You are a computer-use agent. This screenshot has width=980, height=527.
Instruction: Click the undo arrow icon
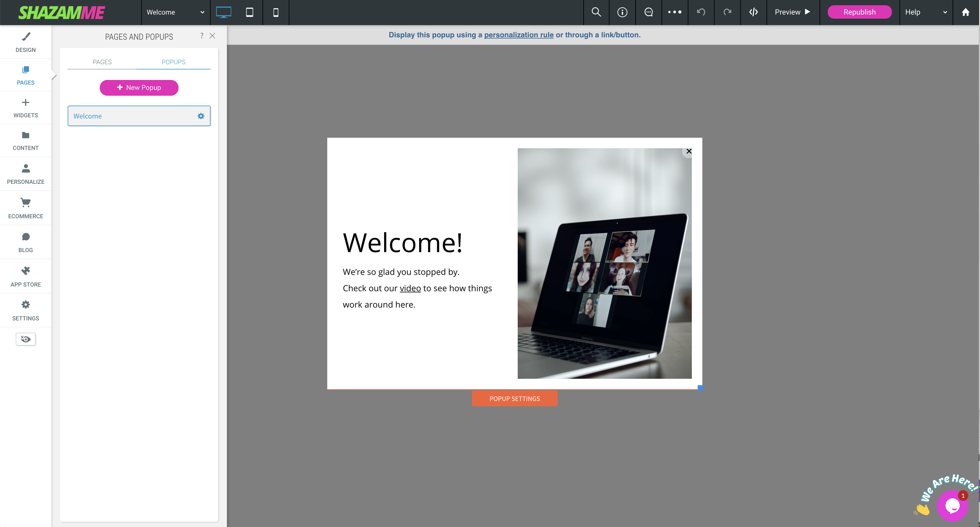coord(701,12)
